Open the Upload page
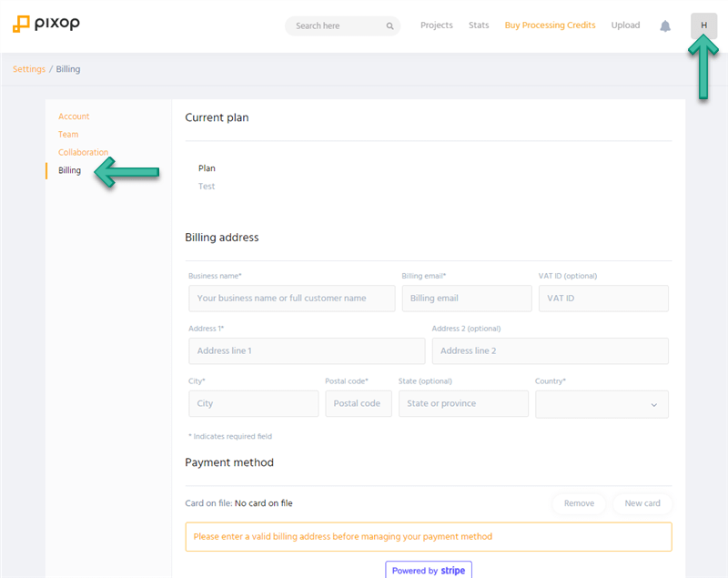This screenshot has height=578, width=728. tap(625, 25)
